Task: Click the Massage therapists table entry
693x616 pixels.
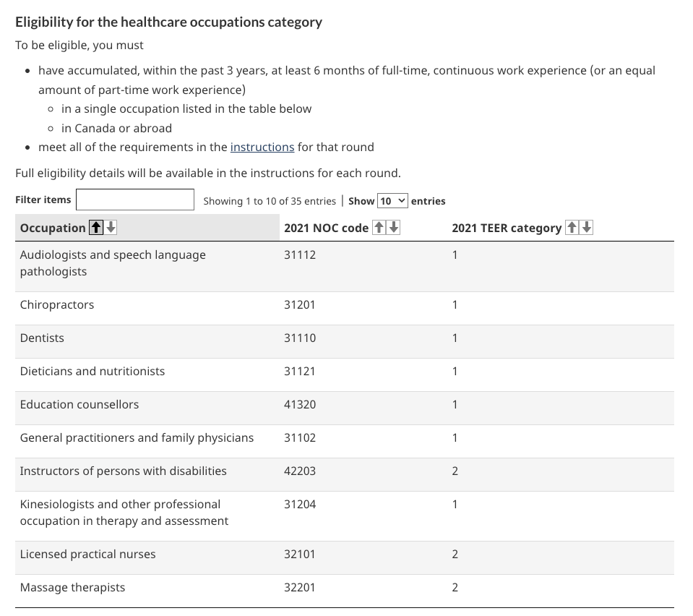Action: coord(72,587)
